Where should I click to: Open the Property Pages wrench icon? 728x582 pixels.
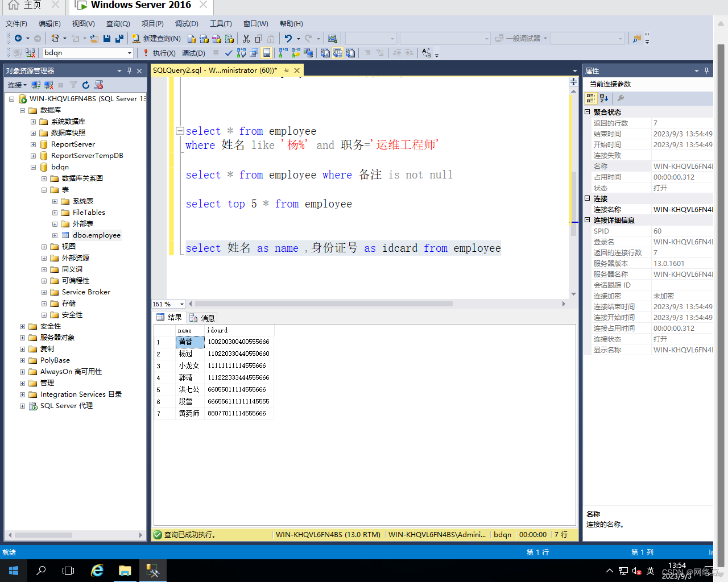[x=621, y=98]
